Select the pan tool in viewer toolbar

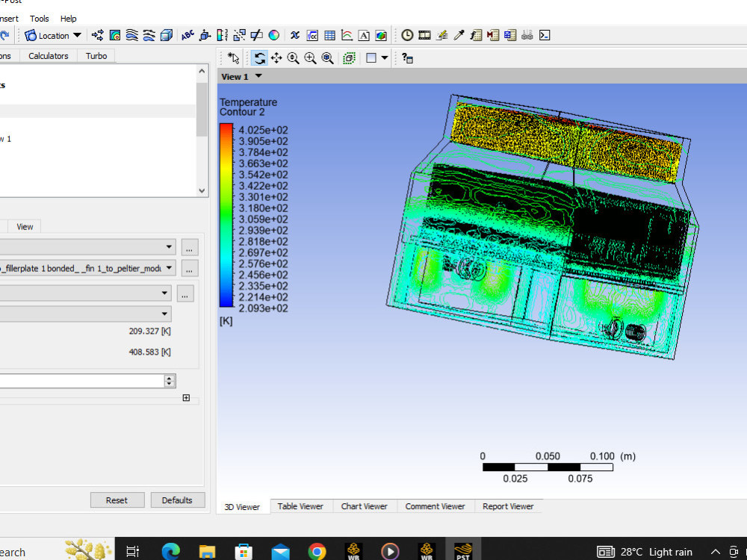276,57
